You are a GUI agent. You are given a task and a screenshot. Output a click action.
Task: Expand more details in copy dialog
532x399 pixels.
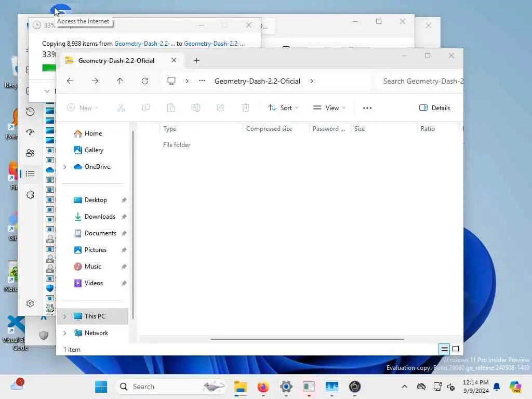tap(47, 91)
